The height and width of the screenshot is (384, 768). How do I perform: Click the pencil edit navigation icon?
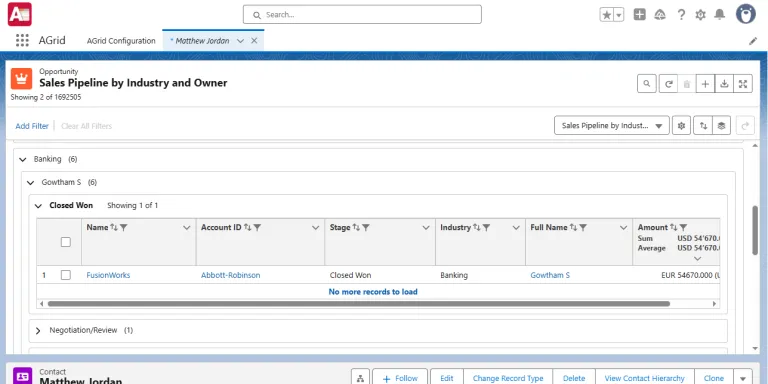[753, 41]
